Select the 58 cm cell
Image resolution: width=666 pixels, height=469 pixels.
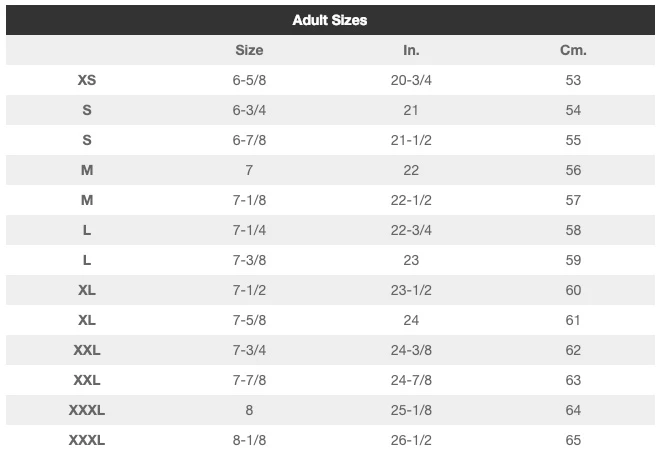(x=573, y=230)
